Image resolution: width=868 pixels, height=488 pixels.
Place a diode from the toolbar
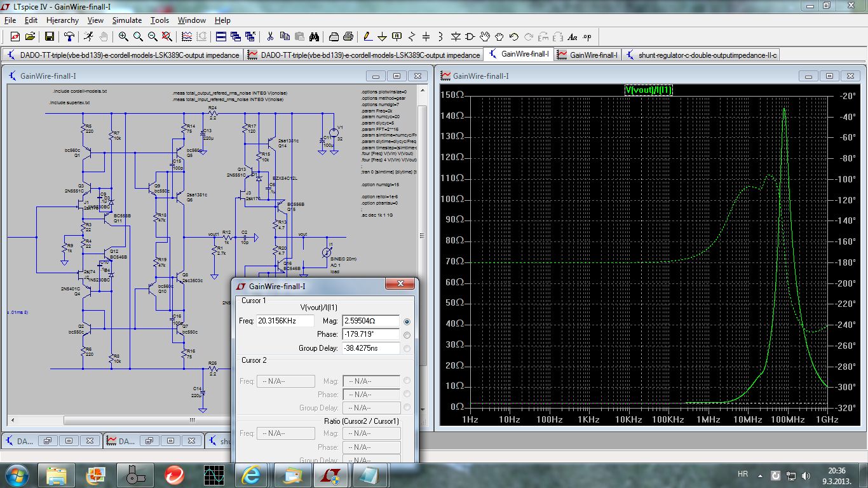[x=456, y=37]
